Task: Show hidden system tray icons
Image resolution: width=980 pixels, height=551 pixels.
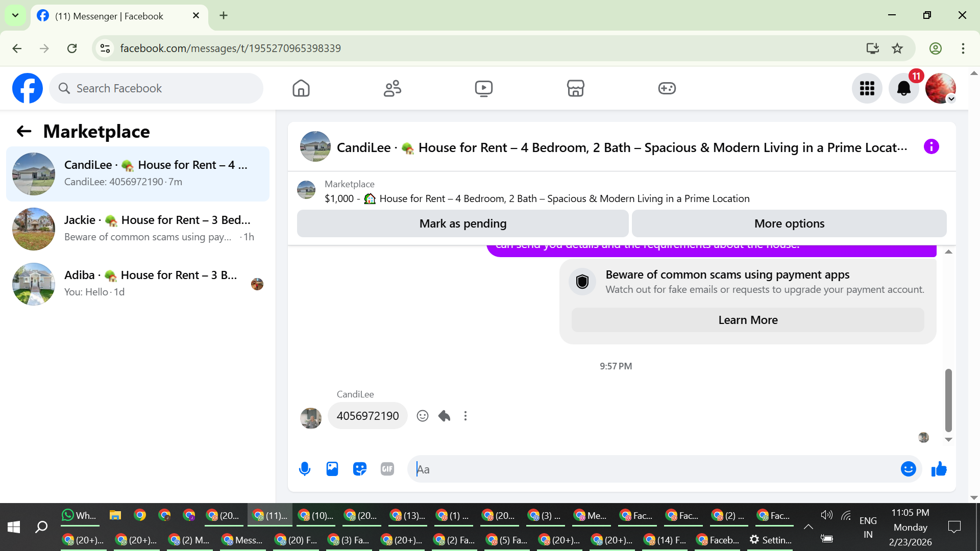Action: [x=808, y=527]
